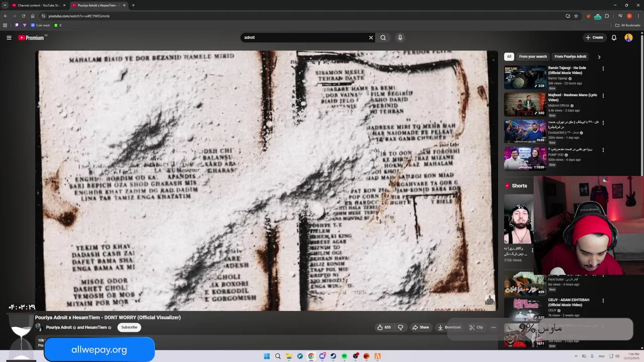Open Pouriya Adroit channel link
Screen dimensions: 644x362
[59, 327]
